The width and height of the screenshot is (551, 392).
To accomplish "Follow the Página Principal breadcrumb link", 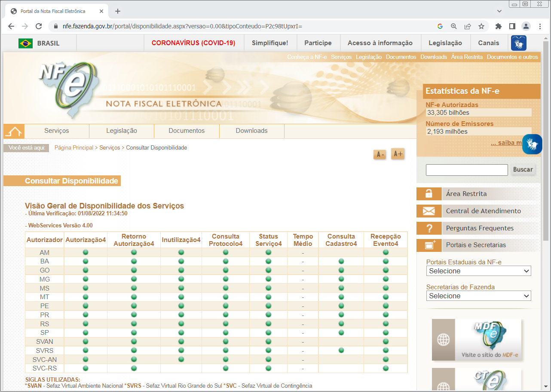I will pyautogui.click(x=74, y=147).
